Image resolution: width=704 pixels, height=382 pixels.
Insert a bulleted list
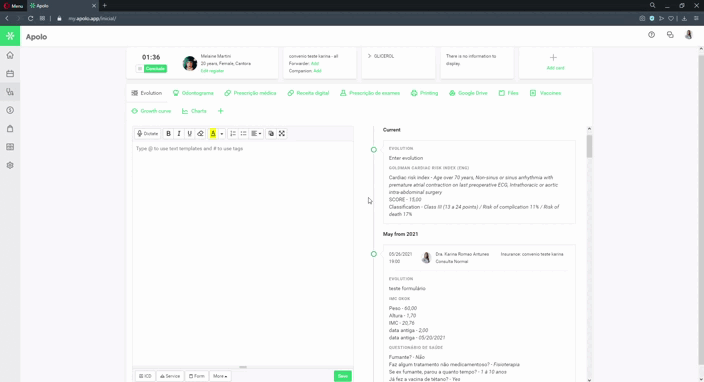[x=243, y=133]
